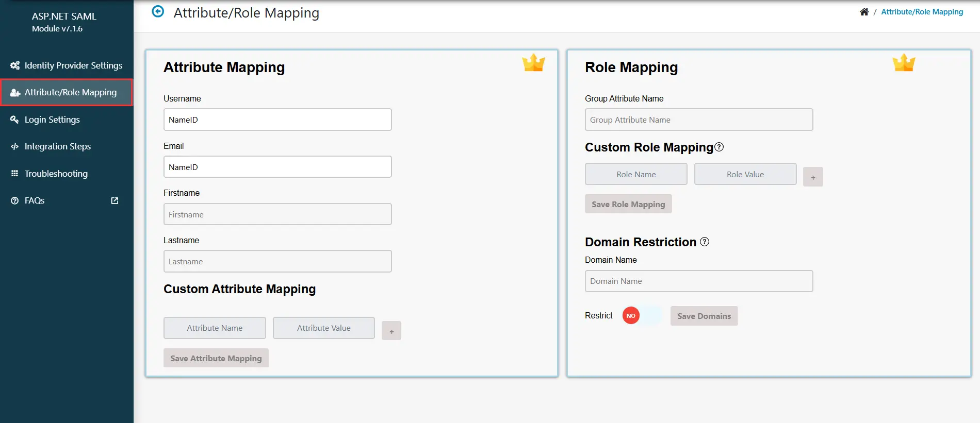This screenshot has height=423, width=980.
Task: Select Login Settings from sidebar
Action: tap(52, 120)
